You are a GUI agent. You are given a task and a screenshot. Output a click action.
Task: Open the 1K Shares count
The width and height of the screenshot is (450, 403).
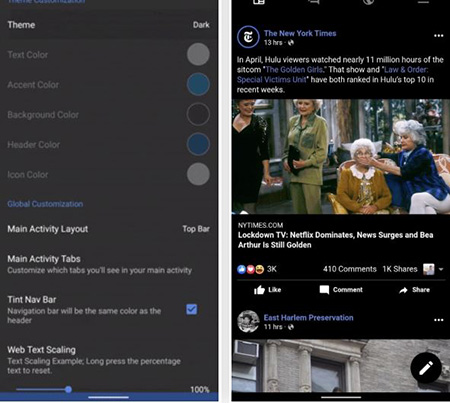pos(400,269)
